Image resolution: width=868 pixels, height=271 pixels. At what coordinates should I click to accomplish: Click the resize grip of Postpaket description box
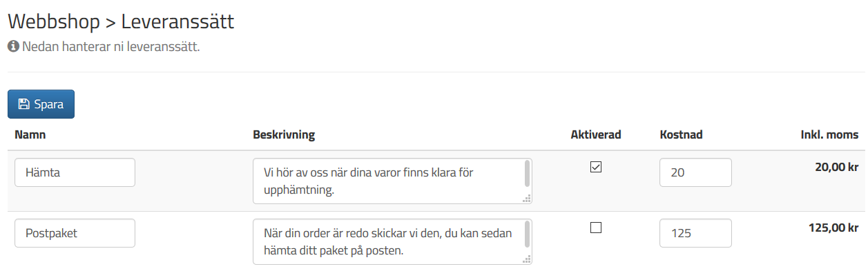[x=527, y=259]
